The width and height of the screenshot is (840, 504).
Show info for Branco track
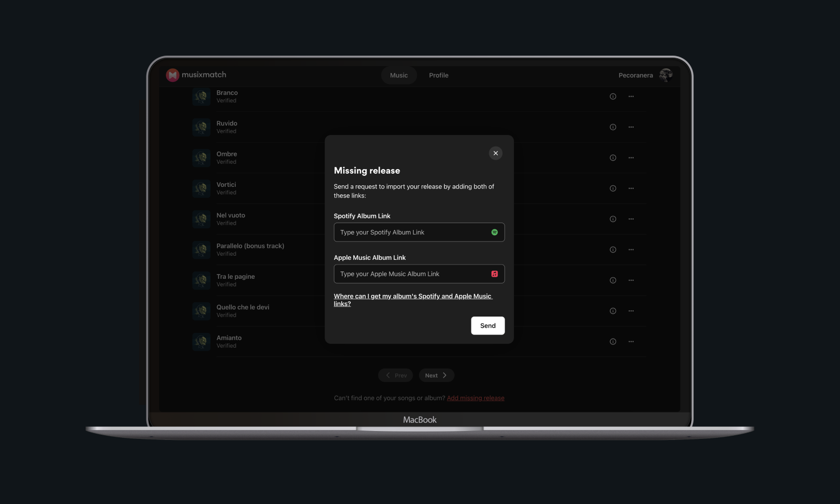[x=613, y=97]
